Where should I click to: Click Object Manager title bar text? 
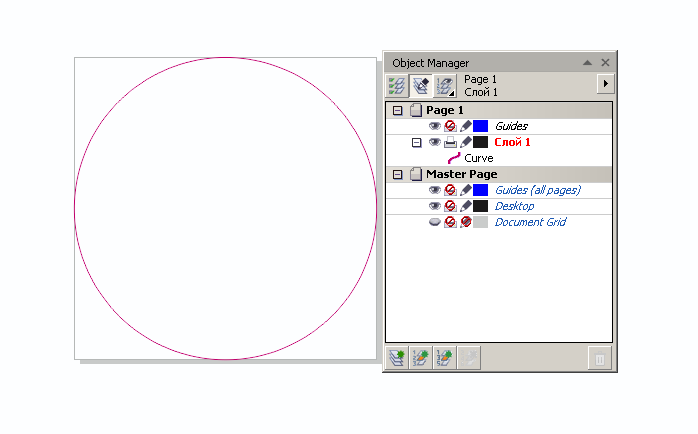coord(430,63)
